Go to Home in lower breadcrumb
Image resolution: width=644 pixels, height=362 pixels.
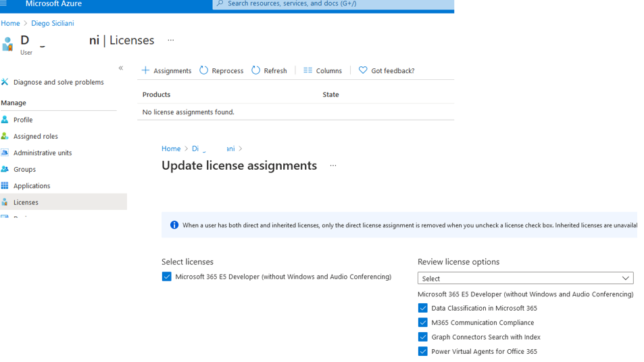[171, 148]
